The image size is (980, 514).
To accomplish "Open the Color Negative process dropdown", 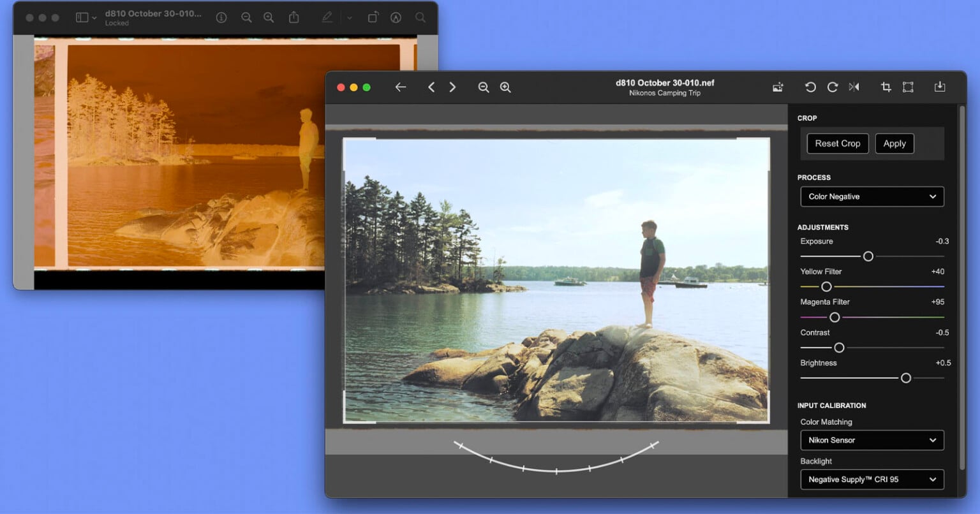I will coord(872,196).
